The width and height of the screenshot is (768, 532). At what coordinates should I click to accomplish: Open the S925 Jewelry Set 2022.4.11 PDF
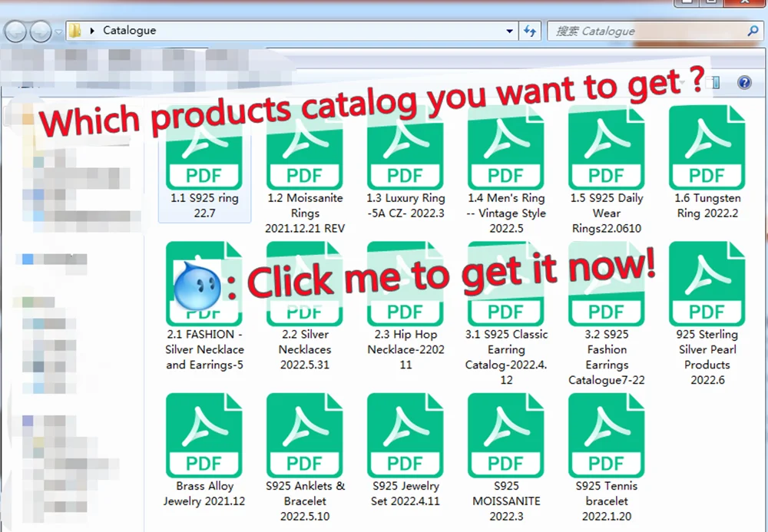[x=406, y=451]
